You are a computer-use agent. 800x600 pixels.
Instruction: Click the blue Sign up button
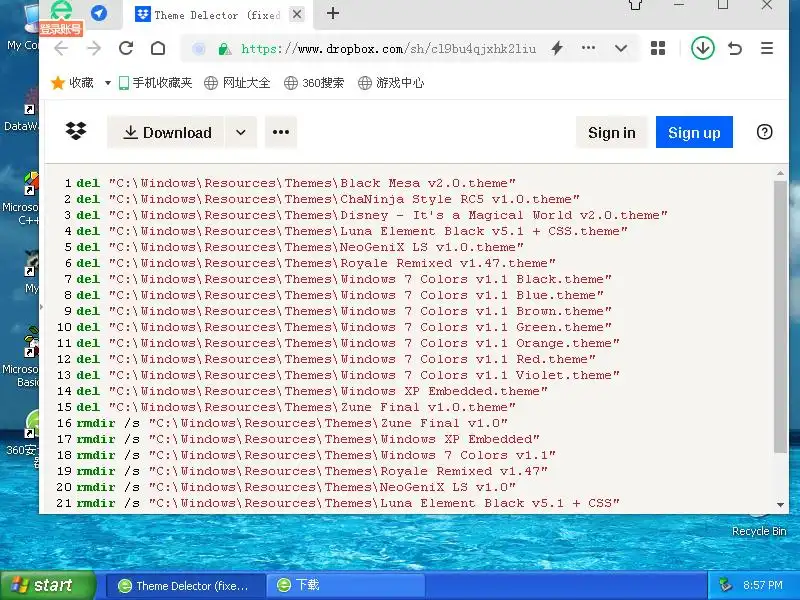(694, 132)
